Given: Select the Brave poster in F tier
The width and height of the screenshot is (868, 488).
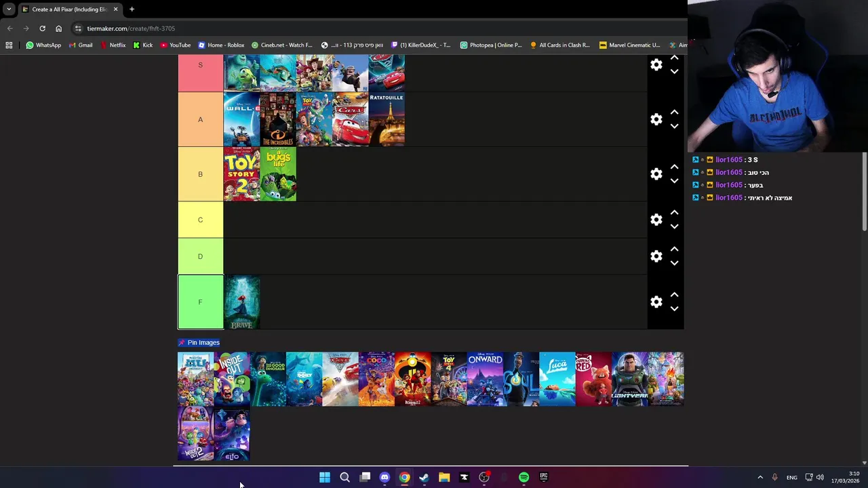Looking at the screenshot, I should pyautogui.click(x=241, y=302).
